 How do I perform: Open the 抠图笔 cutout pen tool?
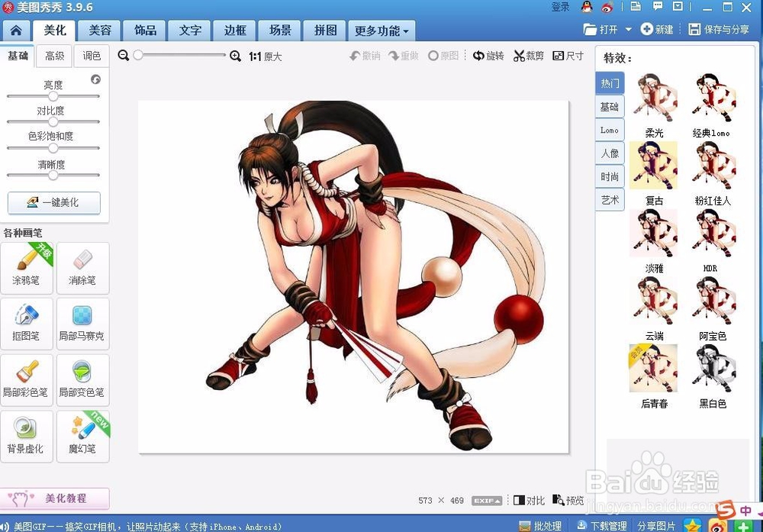click(x=27, y=324)
